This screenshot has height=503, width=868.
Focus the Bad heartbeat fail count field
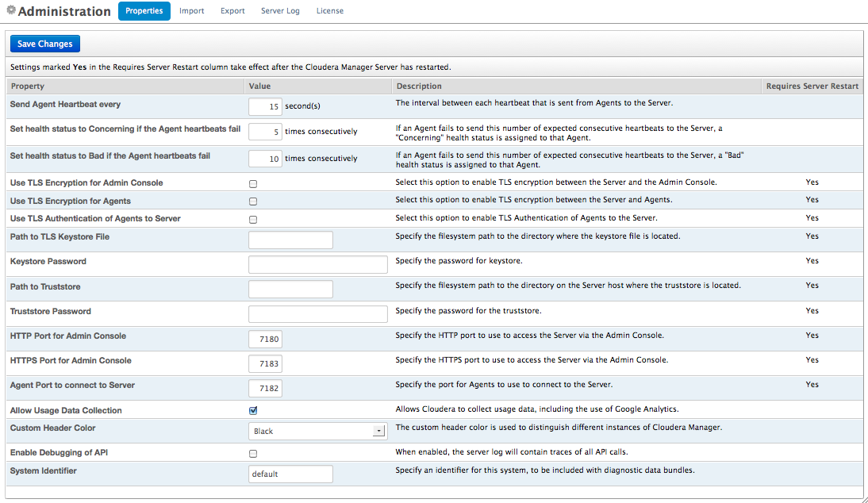[x=265, y=159]
